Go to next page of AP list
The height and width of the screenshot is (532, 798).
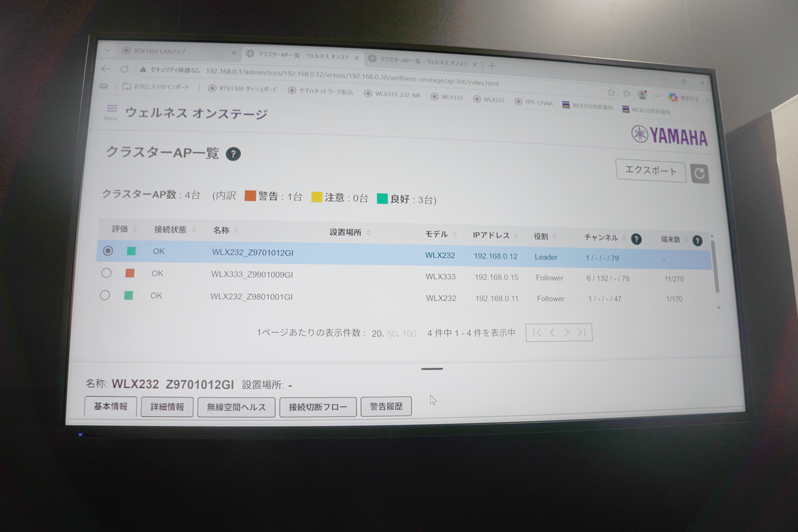[x=567, y=332]
